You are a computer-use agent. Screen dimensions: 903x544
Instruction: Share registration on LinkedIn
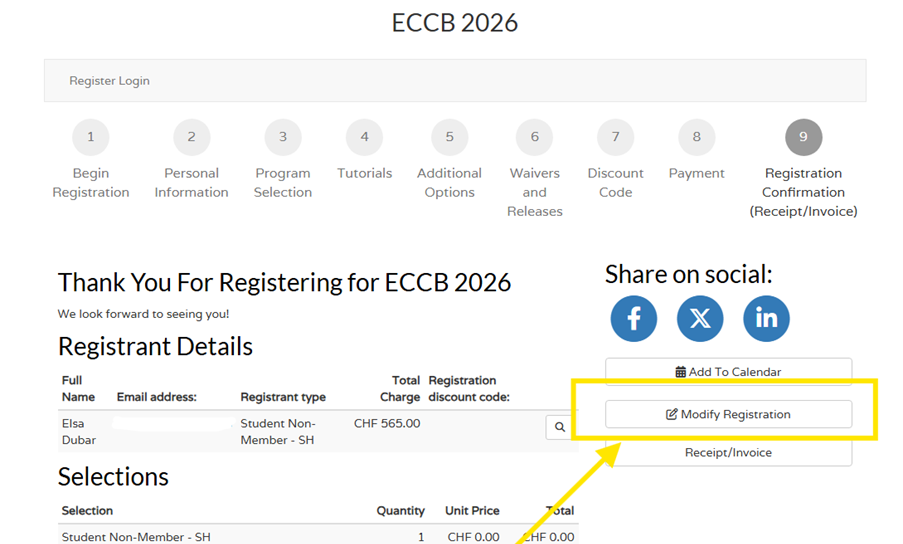coord(766,319)
